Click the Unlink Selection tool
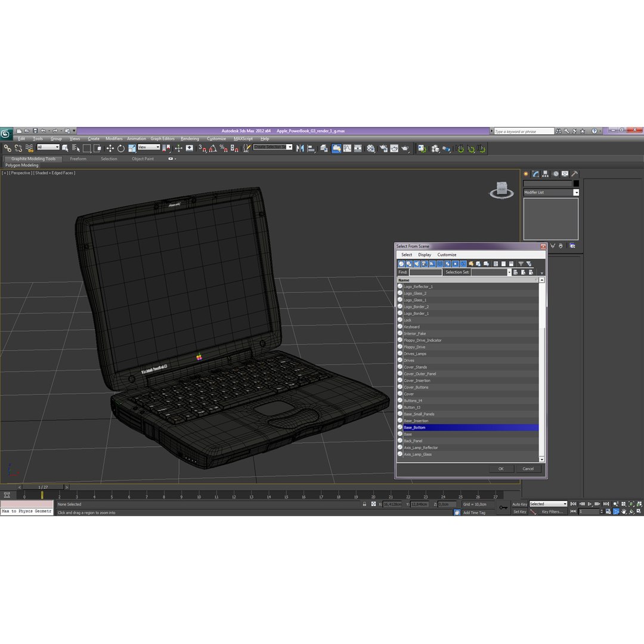Viewport: 644px width, 644px height. [18, 148]
